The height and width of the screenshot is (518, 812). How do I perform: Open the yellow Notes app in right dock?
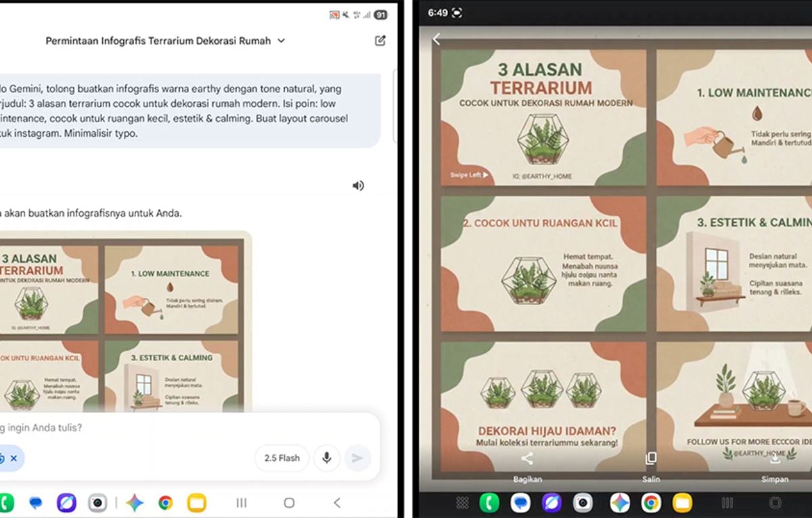click(682, 502)
